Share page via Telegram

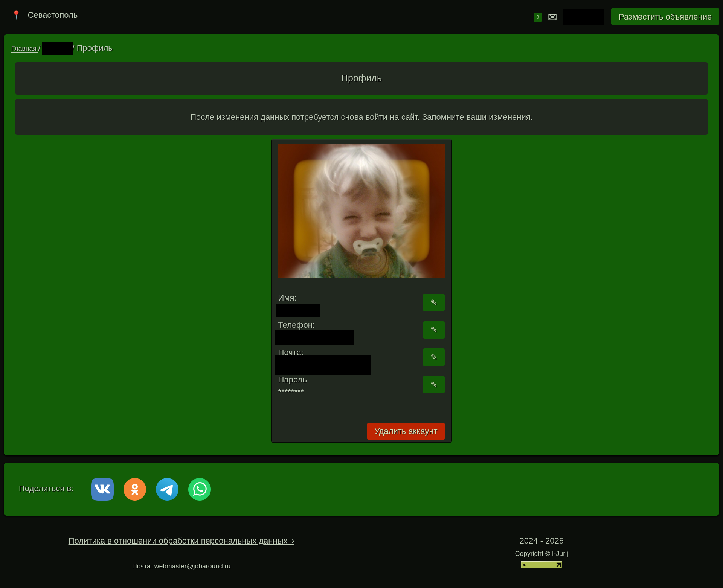point(167,489)
